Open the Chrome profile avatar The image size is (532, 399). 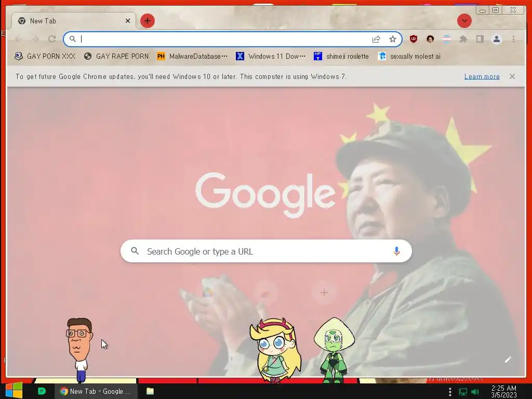click(x=496, y=39)
